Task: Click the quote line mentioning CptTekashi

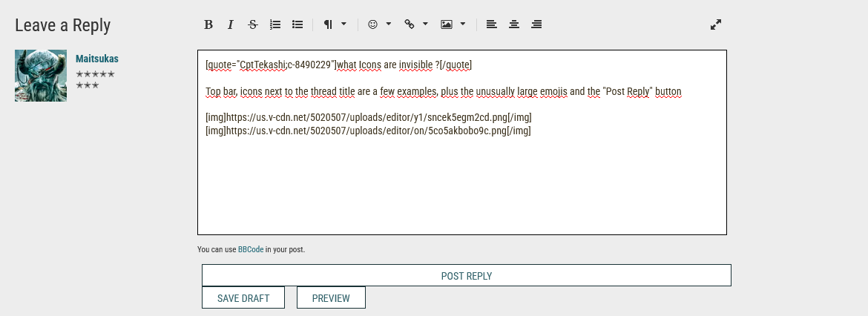Action: click(339, 65)
